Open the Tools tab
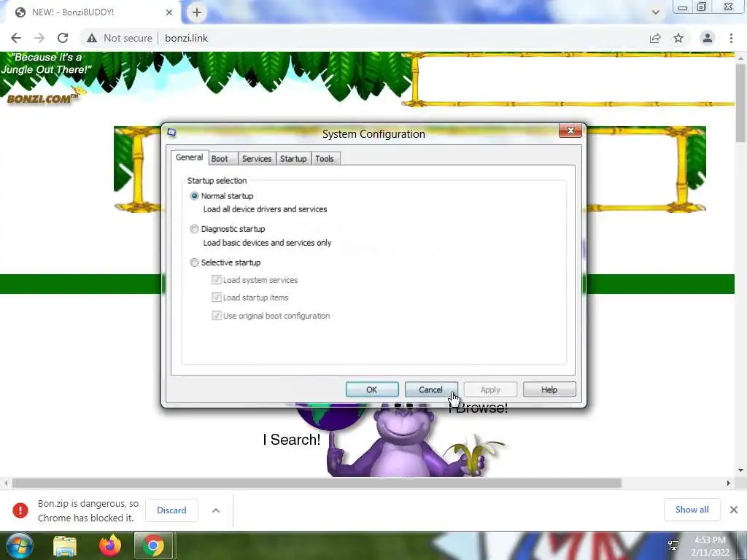747x560 pixels. pyautogui.click(x=325, y=158)
